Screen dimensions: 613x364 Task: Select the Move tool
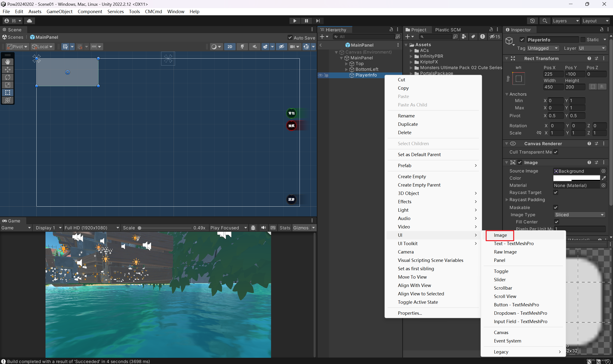pyautogui.click(x=8, y=69)
